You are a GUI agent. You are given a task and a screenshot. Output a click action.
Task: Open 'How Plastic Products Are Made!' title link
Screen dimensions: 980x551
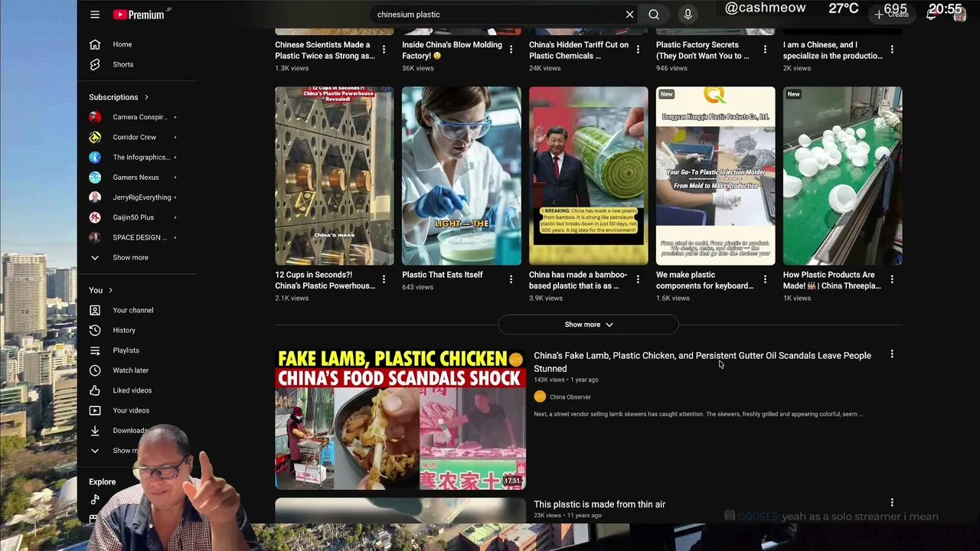tap(832, 280)
